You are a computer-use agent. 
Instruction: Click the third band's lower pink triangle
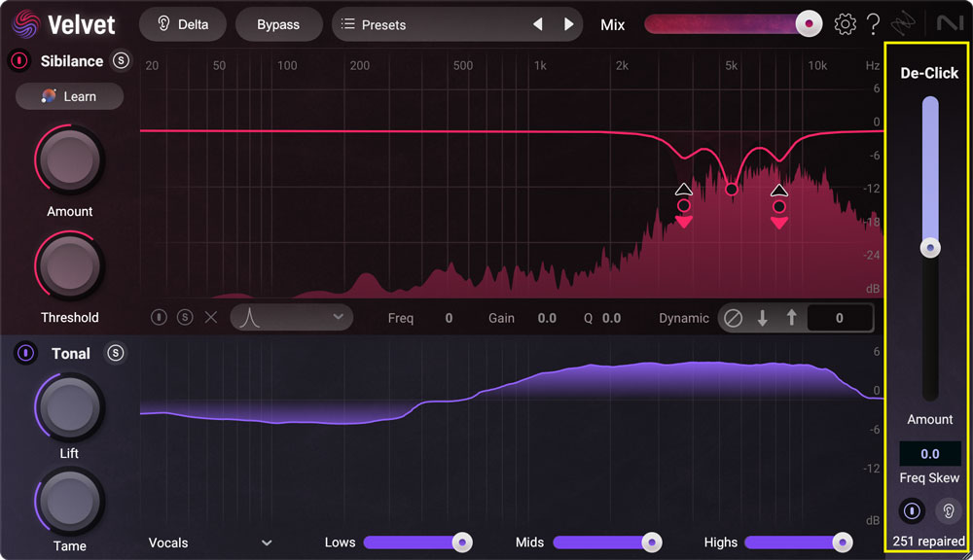point(779,223)
